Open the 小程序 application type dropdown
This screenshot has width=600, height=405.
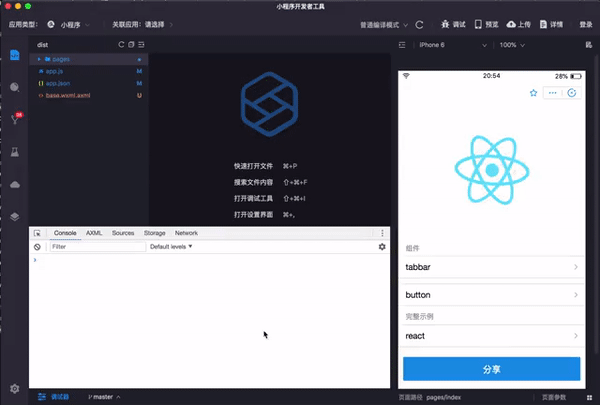pos(68,24)
